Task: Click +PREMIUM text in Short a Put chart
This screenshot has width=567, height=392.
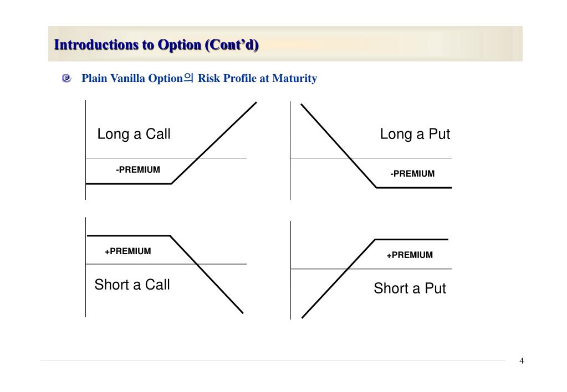Action: pyautogui.click(x=410, y=255)
